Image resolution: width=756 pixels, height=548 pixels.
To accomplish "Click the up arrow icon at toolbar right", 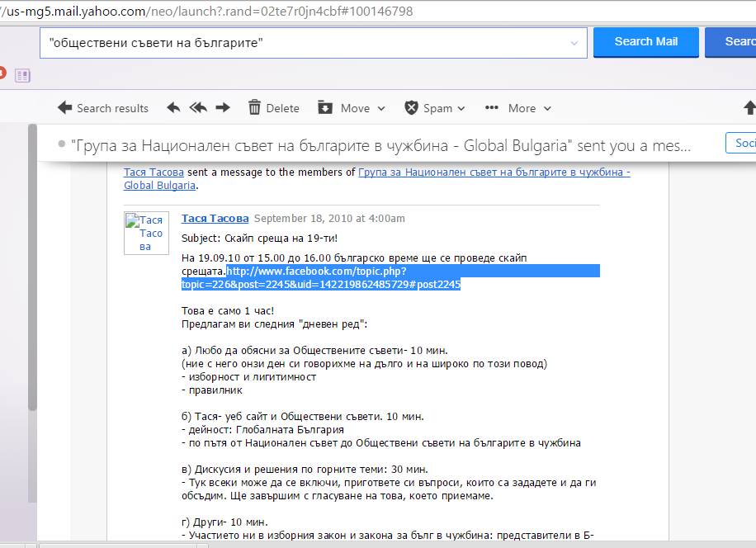I will (x=749, y=108).
